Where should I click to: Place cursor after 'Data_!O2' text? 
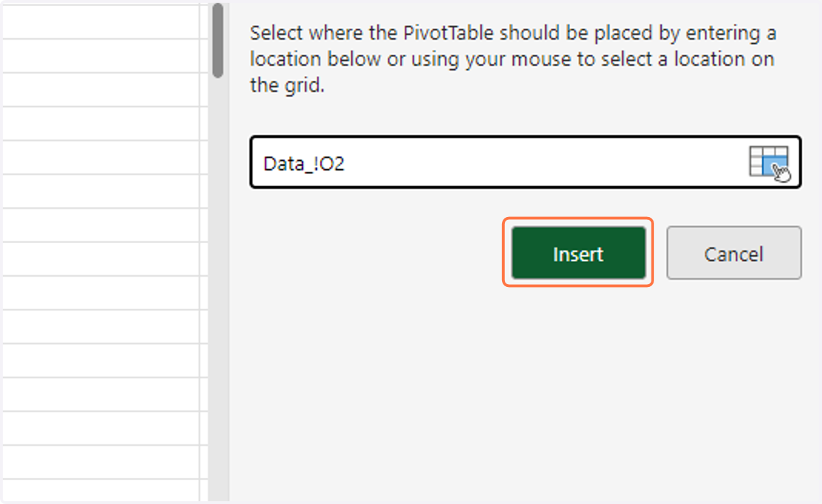[345, 164]
